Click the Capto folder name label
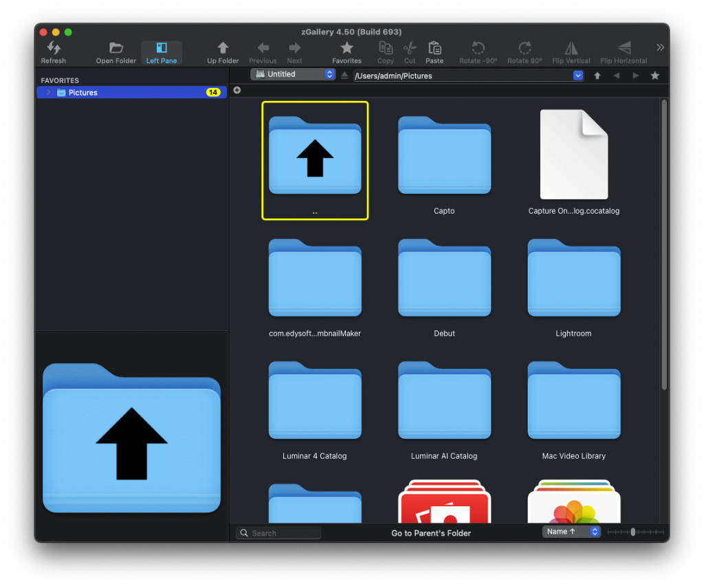 tap(444, 211)
